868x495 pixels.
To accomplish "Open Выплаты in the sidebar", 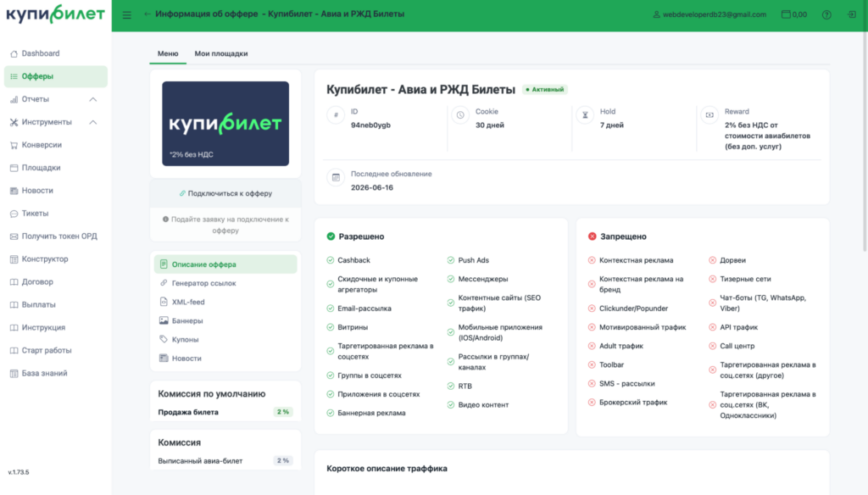I will [55, 304].
